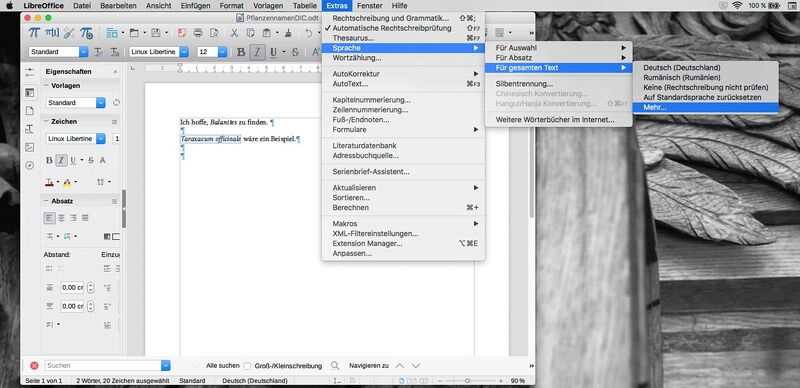The image size is (800, 388).
Task: Open font color swatch in sidebar
Action: tap(49, 182)
